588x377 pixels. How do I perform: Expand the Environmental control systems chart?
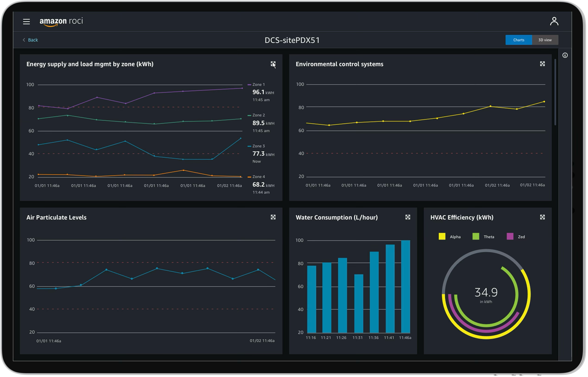coord(542,64)
